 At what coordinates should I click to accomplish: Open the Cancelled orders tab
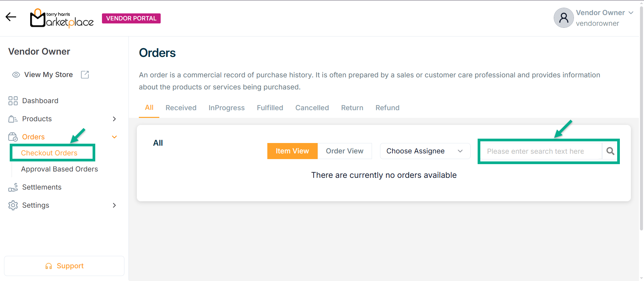click(x=312, y=108)
